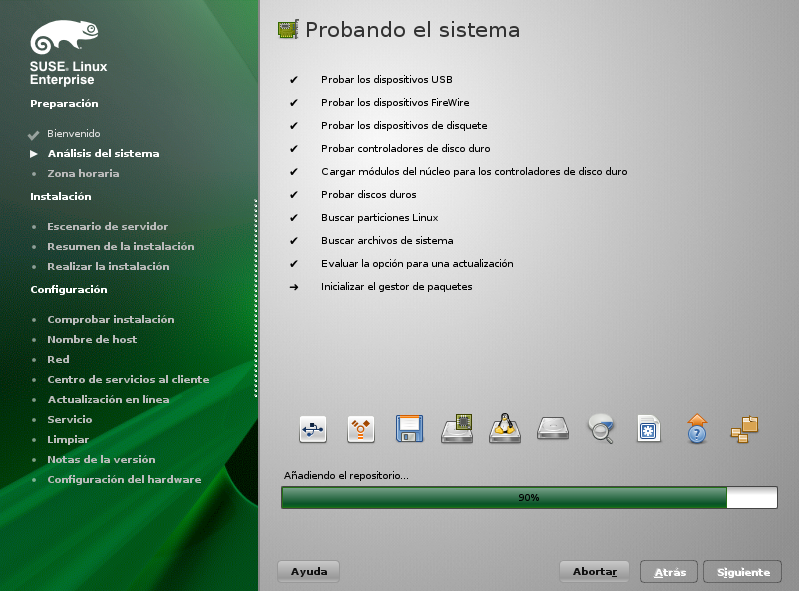This screenshot has height=591, width=799.
Task: Open Ayuda help button
Action: (x=308, y=572)
